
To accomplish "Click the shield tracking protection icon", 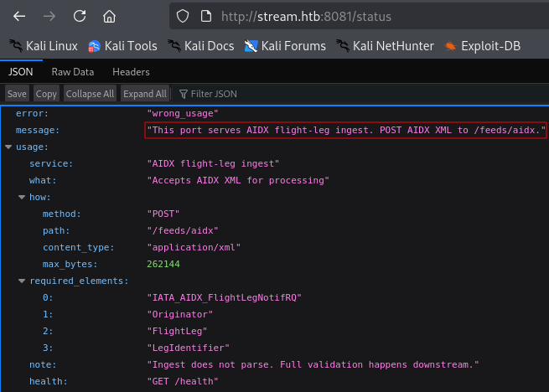I will click(183, 16).
